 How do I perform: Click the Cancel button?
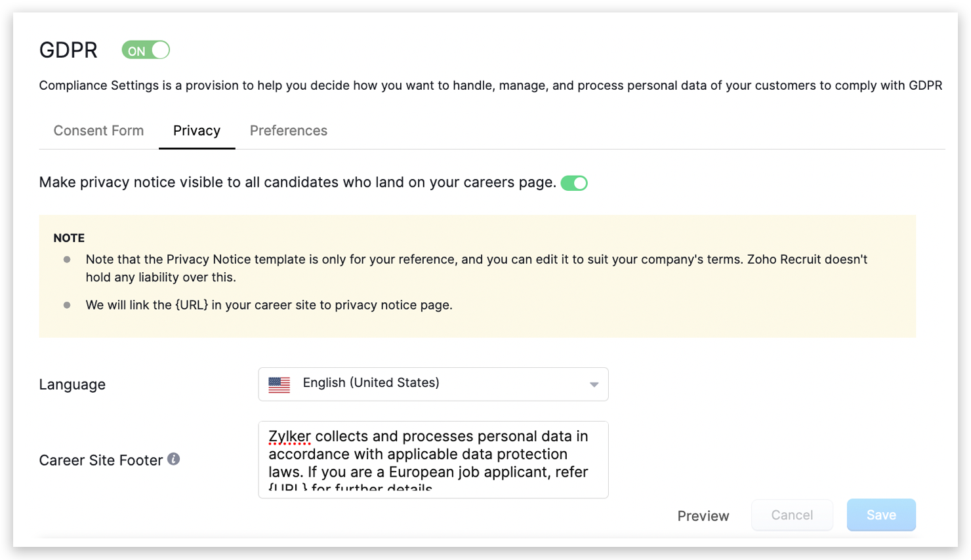(792, 515)
